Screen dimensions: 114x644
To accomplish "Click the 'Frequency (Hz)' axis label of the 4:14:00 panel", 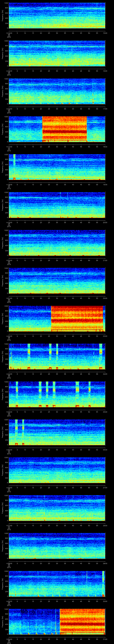I will pos(3,16).
